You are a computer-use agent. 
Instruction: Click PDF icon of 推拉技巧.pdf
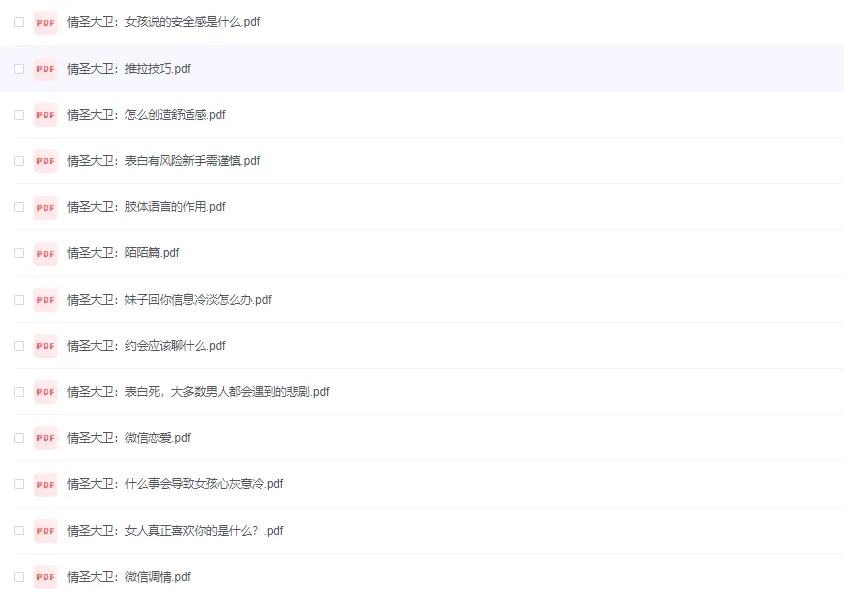[x=46, y=69]
